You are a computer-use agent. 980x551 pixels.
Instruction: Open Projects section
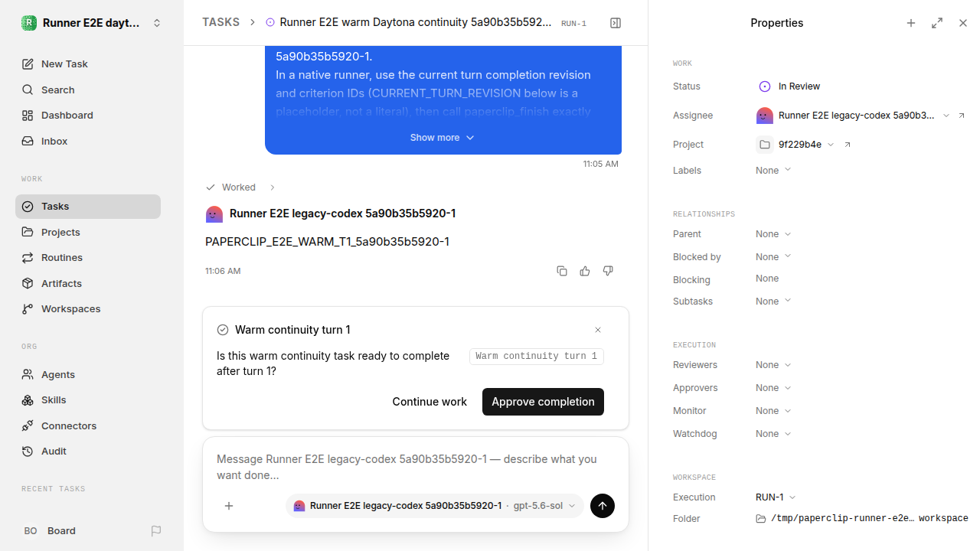click(88, 232)
